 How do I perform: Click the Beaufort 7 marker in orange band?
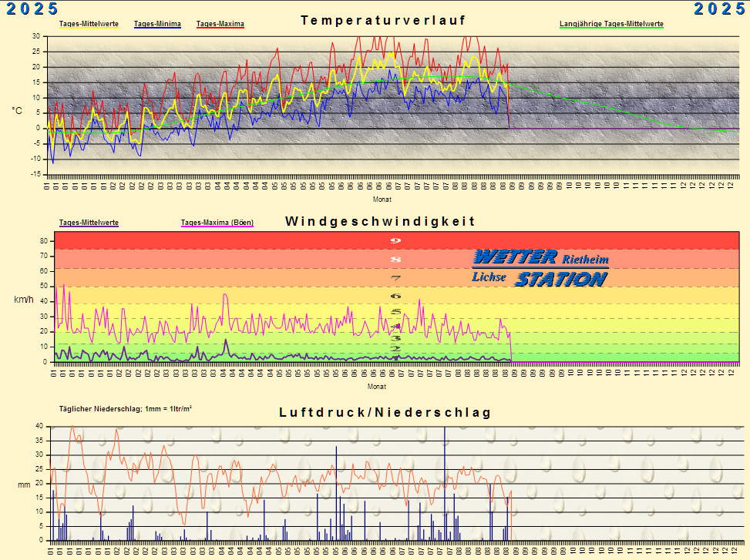[396, 278]
